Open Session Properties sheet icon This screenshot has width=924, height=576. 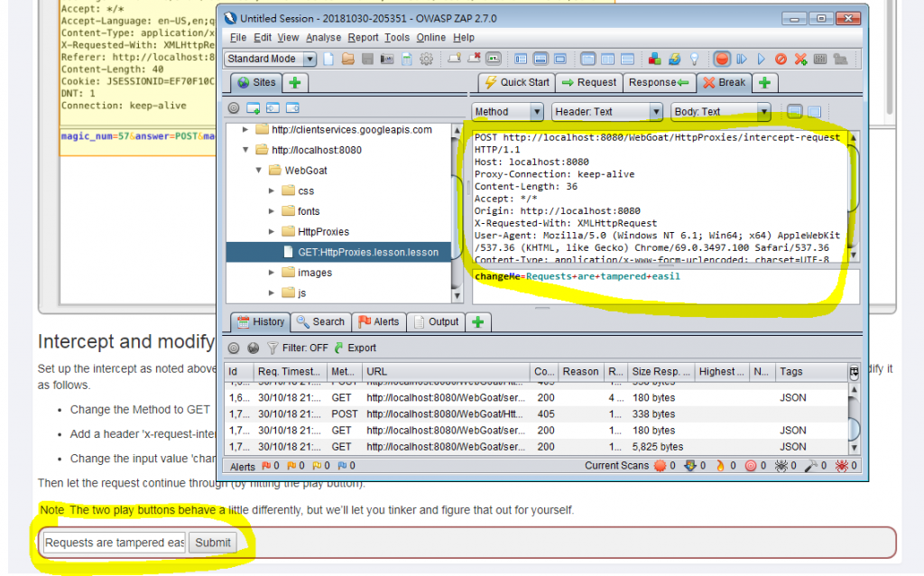(x=407, y=59)
